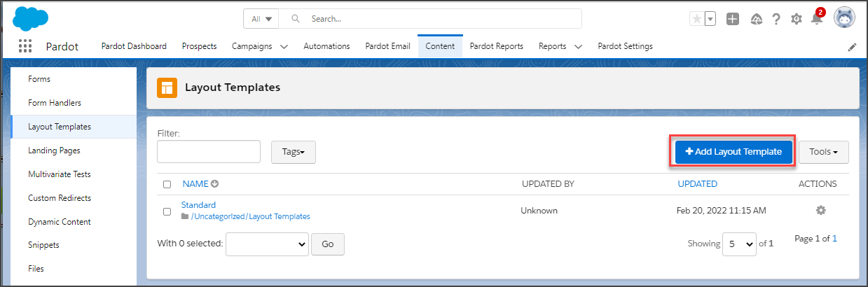Open the setup gear icon
Viewport: 868px width, 287px height.
797,20
